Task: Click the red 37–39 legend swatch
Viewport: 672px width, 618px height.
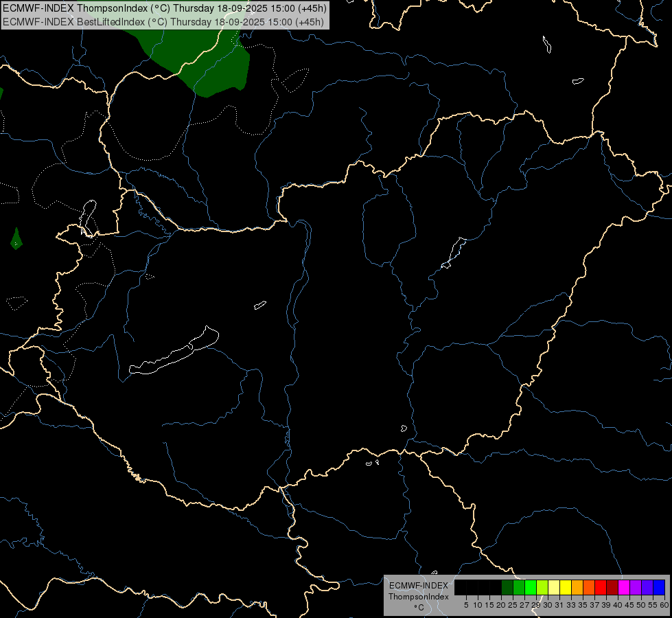Action: [x=601, y=587]
